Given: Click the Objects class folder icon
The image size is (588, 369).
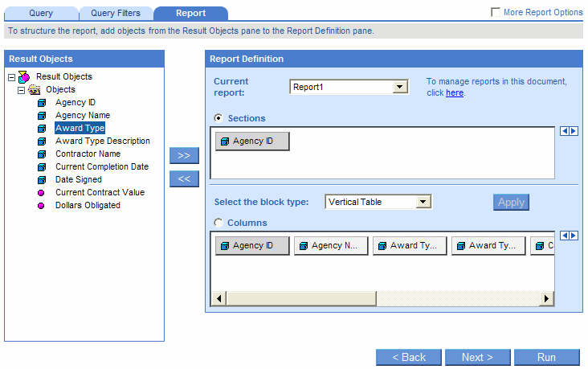Looking at the screenshot, I should [x=35, y=90].
